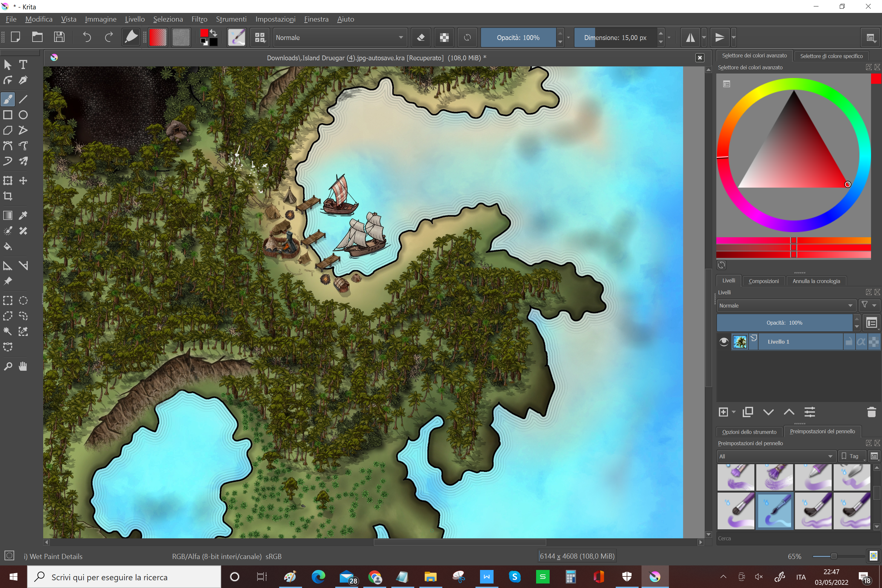882x588 pixels.
Task: Select the Gradient tool
Action: pyautogui.click(x=8, y=215)
